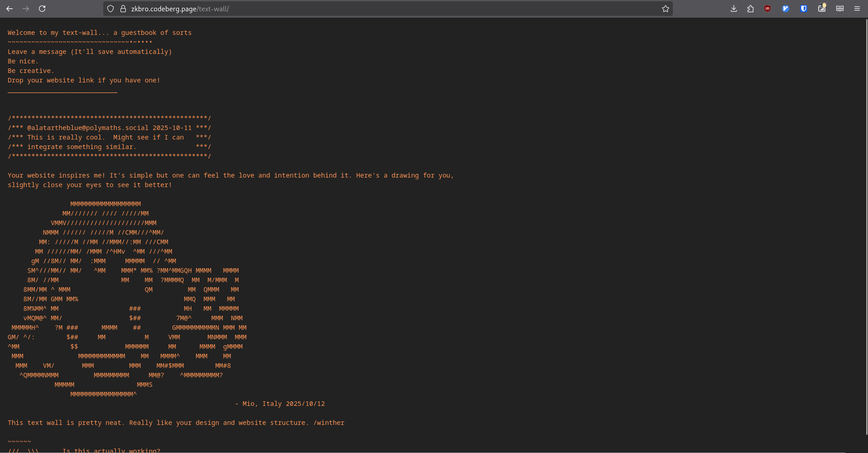868x453 pixels.
Task: Open the Extensions puzzle-piece menu
Action: (750, 9)
